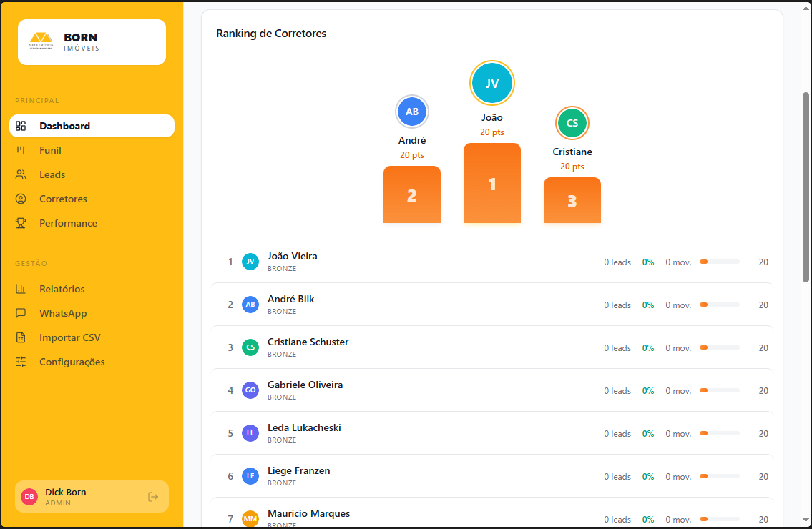Screen dimensions: 812x529
Task: Click the Corretores headset icon
Action: 19,199
